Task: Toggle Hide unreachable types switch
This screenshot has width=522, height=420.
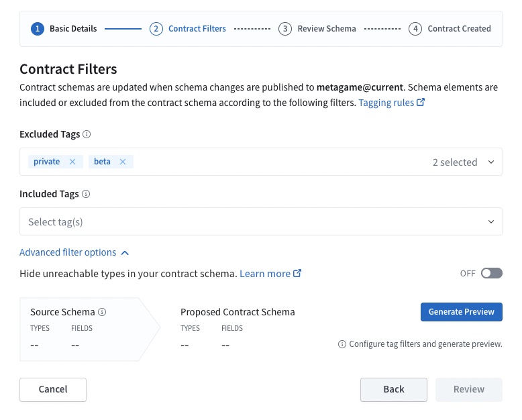Action: coord(491,273)
